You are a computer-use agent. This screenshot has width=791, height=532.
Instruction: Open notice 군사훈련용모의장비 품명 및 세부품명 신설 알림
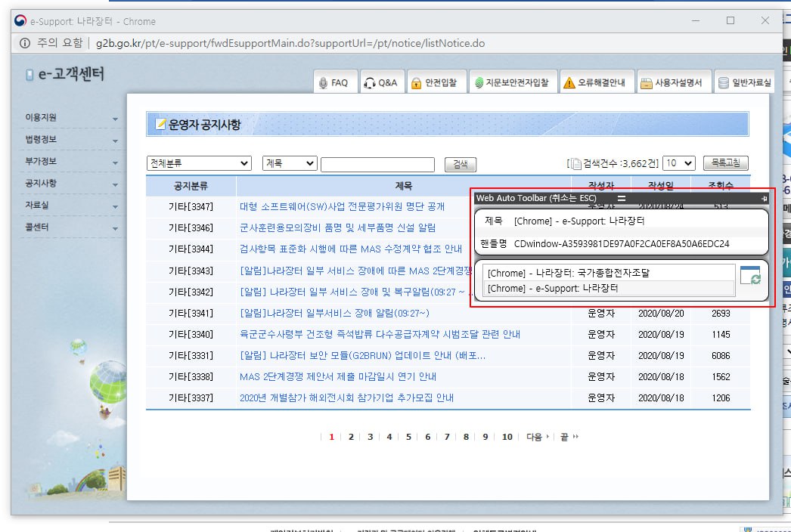[x=337, y=228]
